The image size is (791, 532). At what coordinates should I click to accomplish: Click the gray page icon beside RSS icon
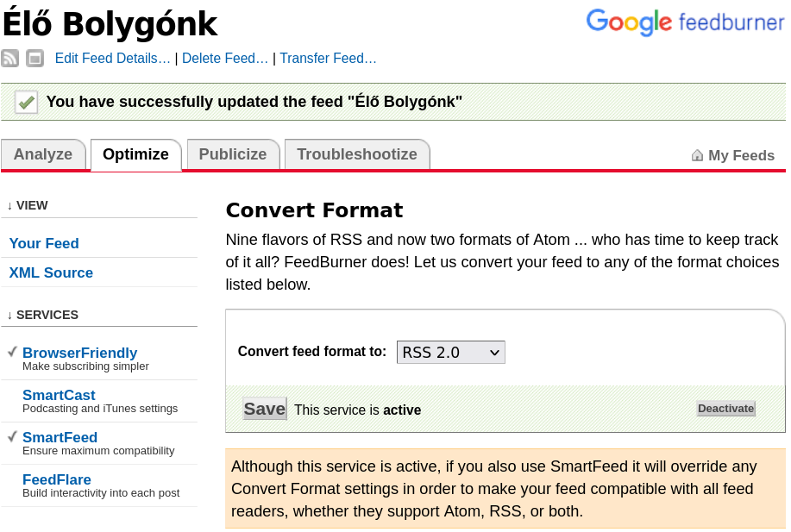[x=35, y=59]
